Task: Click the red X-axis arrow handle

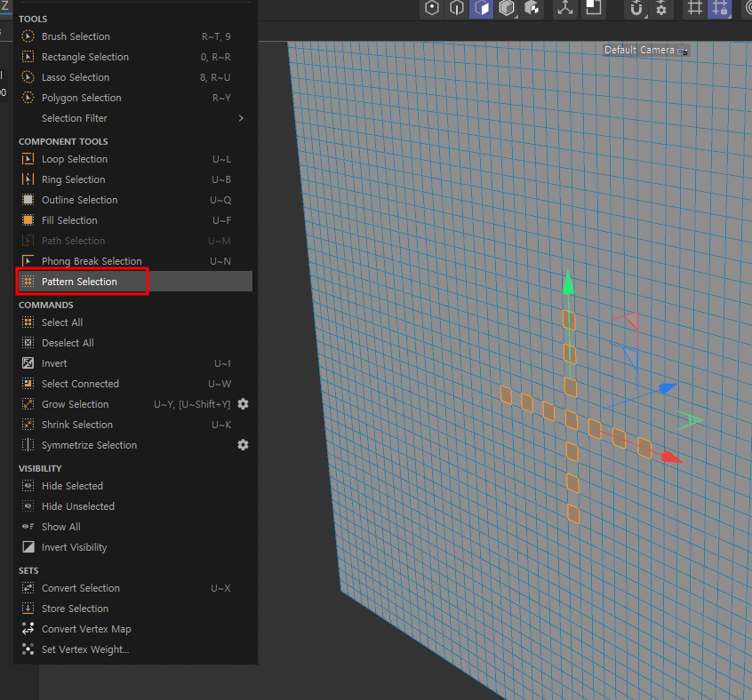Action: coord(671,457)
